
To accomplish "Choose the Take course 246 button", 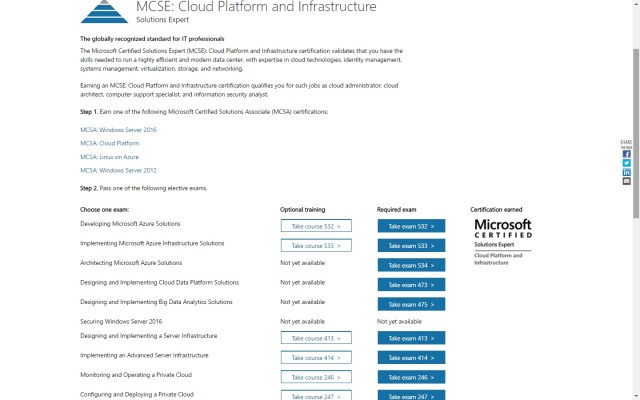I will coord(316,377).
